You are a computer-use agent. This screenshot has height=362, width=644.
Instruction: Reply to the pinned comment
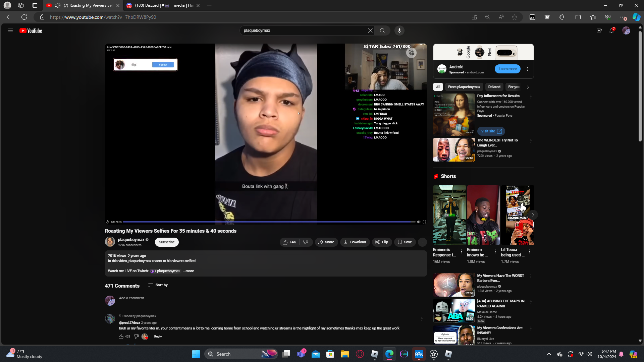pyautogui.click(x=158, y=337)
